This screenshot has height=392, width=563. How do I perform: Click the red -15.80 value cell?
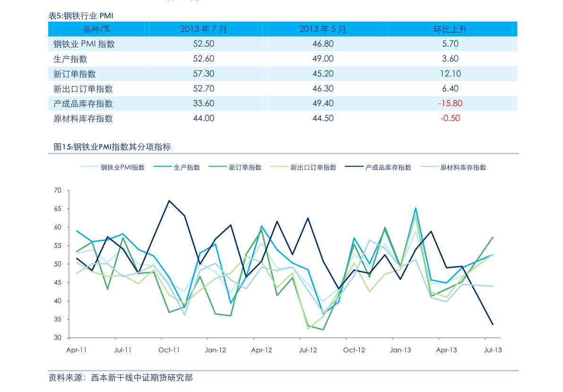[450, 104]
